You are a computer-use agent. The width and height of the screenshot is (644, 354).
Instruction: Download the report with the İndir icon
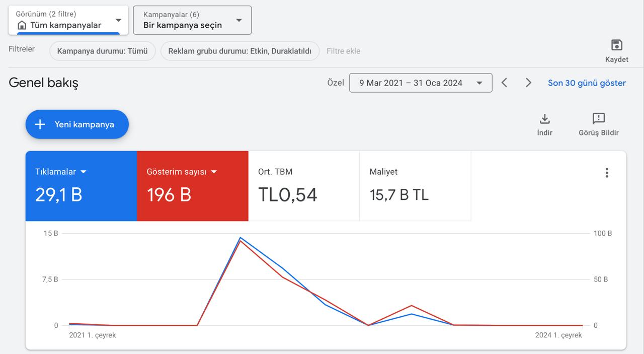(544, 119)
